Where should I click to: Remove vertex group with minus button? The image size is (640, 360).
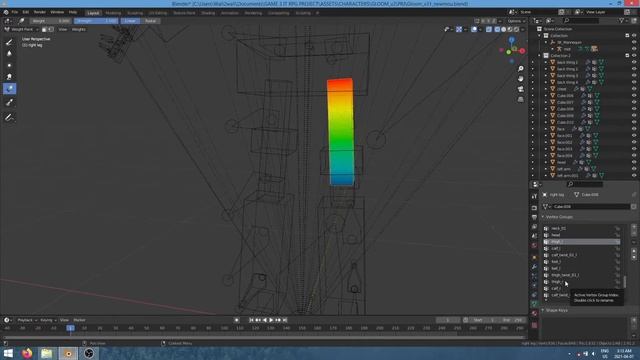(x=634, y=234)
